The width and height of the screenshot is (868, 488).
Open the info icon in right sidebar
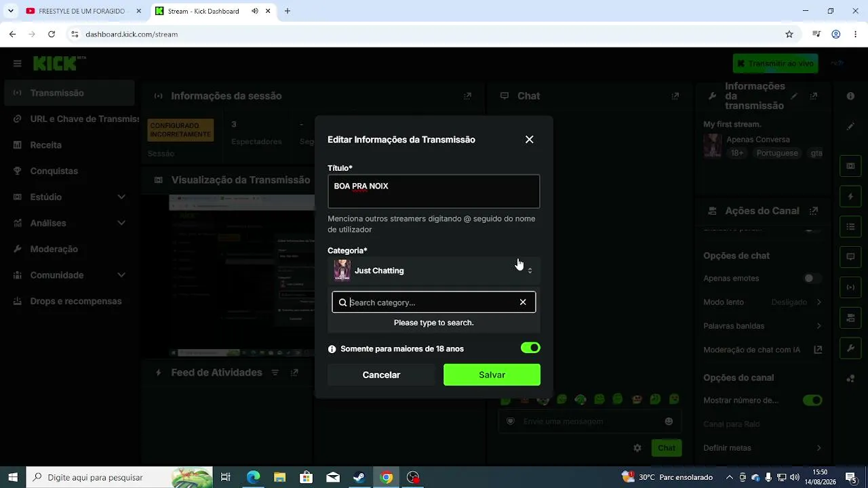coord(850,96)
